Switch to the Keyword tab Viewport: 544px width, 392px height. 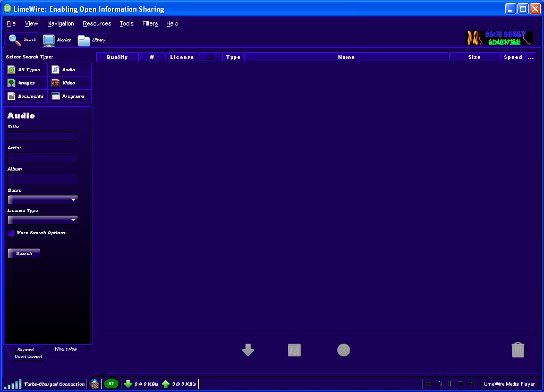[25, 350]
